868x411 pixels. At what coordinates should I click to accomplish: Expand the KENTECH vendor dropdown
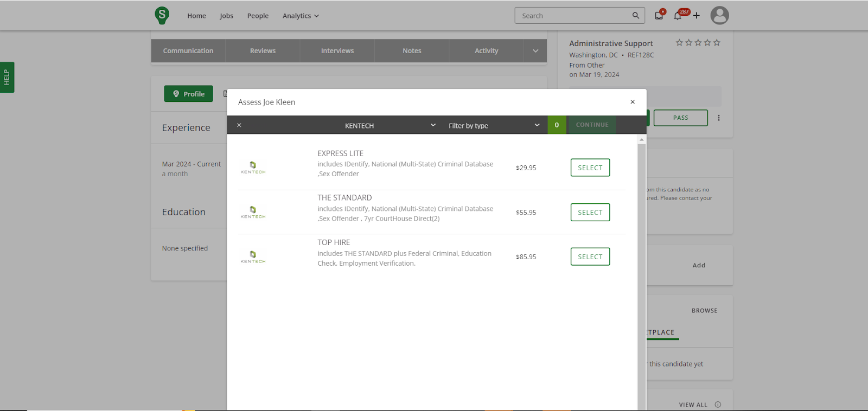click(x=433, y=125)
